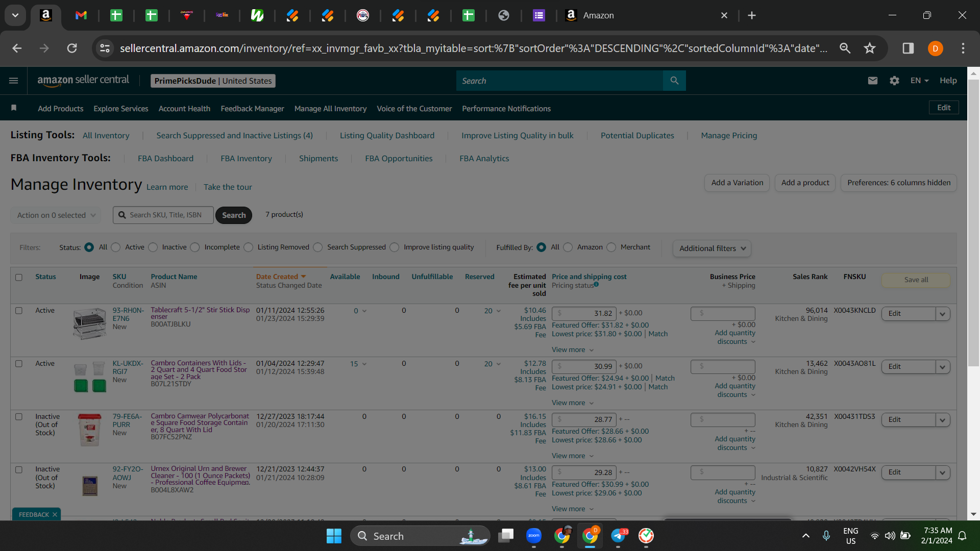Open the Windows Start menu
980x551 pixels.
coord(334,536)
